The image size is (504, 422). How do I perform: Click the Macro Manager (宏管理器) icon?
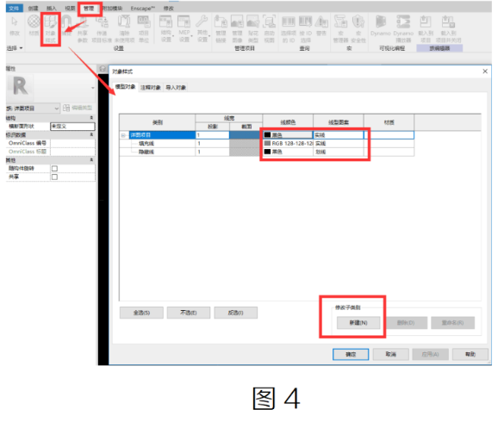pos(340,29)
